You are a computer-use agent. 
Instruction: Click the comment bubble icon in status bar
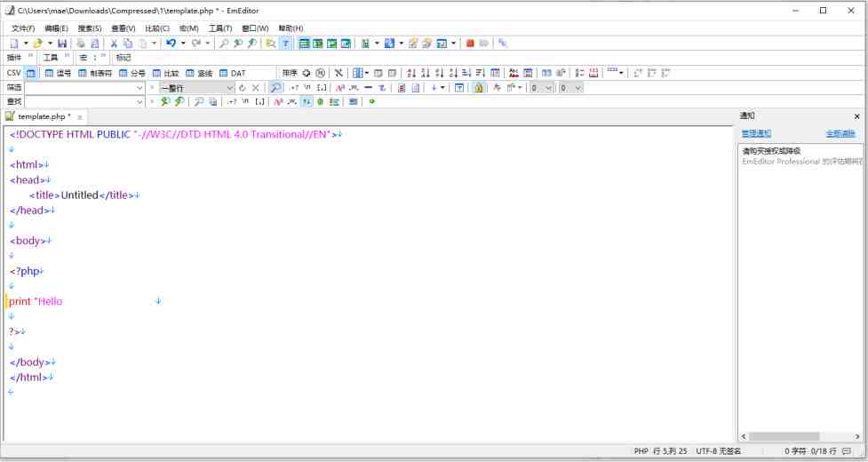pyautogui.click(x=847, y=451)
